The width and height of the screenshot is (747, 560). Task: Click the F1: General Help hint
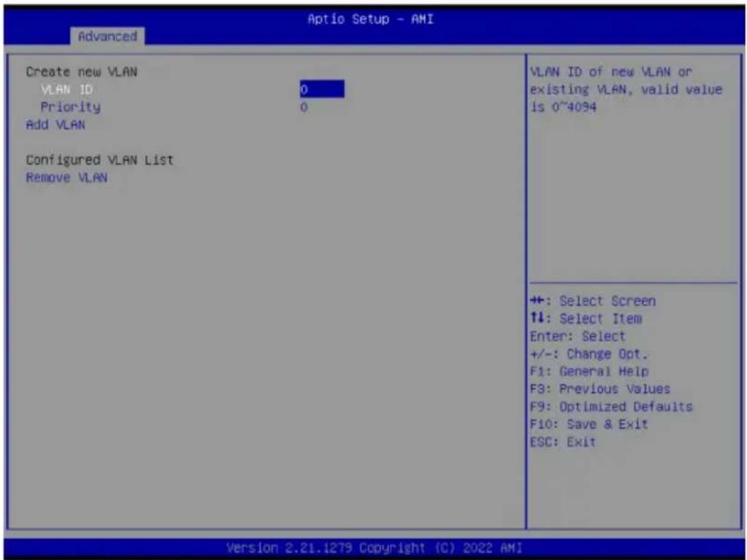(x=589, y=372)
